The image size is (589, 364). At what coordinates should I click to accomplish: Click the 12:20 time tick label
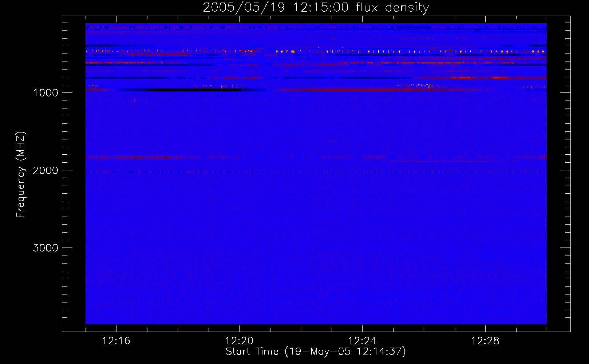tap(239, 341)
